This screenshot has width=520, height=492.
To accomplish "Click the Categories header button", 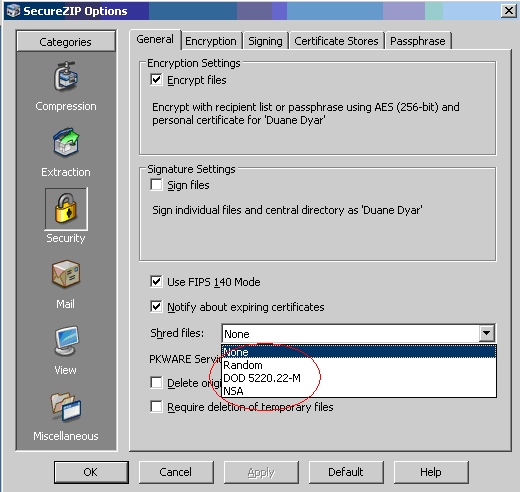I will coord(66,42).
